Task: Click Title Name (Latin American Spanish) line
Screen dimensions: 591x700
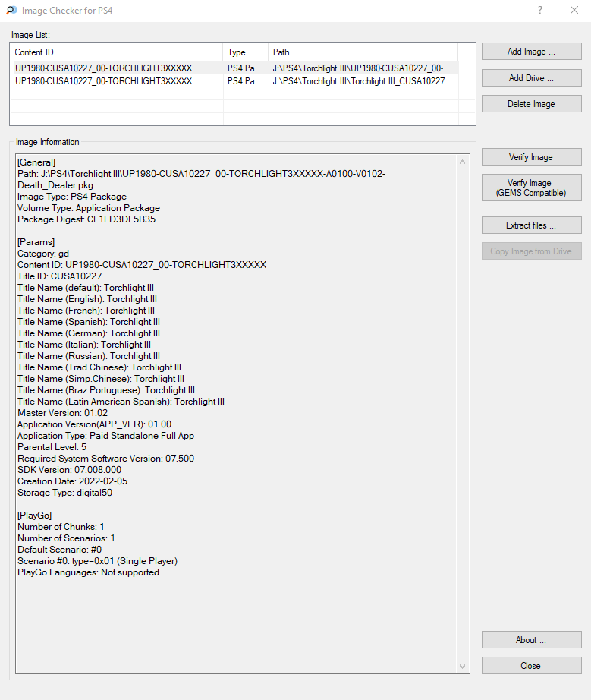Action: (121, 402)
